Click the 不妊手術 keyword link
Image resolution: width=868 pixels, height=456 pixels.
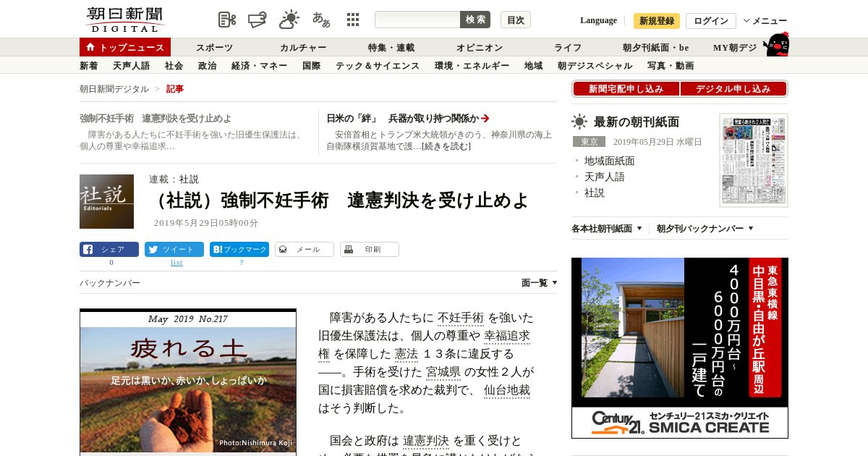pyautogui.click(x=461, y=318)
